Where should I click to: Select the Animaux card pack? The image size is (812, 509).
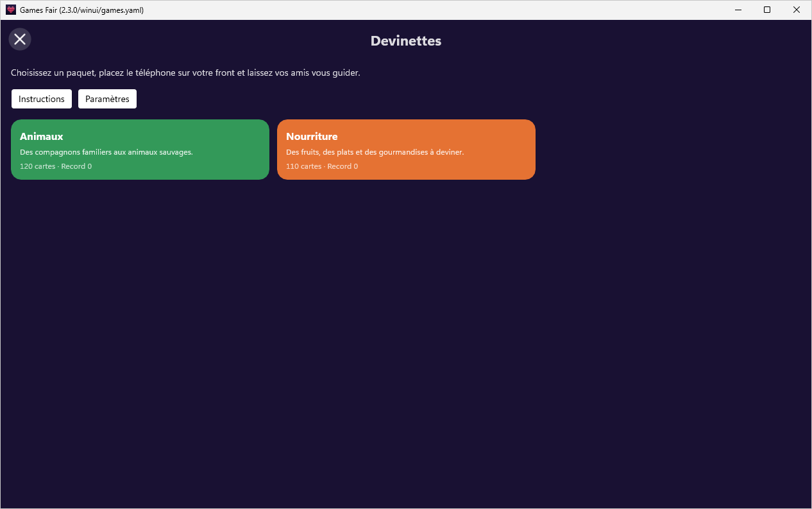click(140, 150)
